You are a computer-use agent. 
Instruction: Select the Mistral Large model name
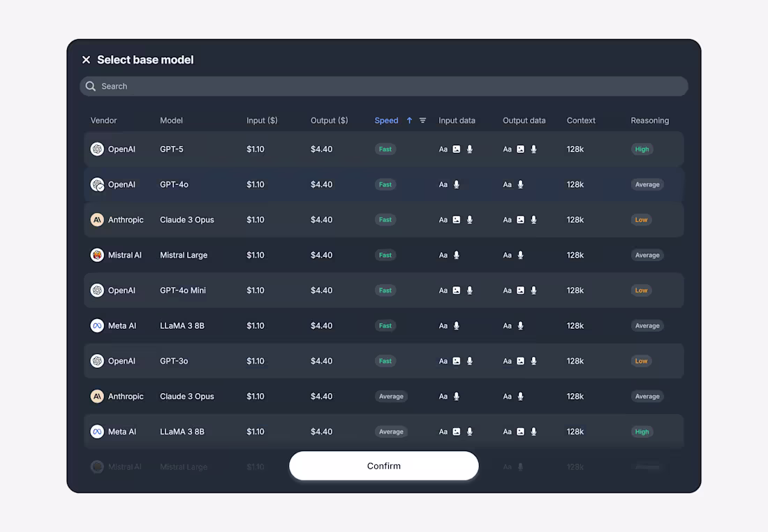point(184,256)
